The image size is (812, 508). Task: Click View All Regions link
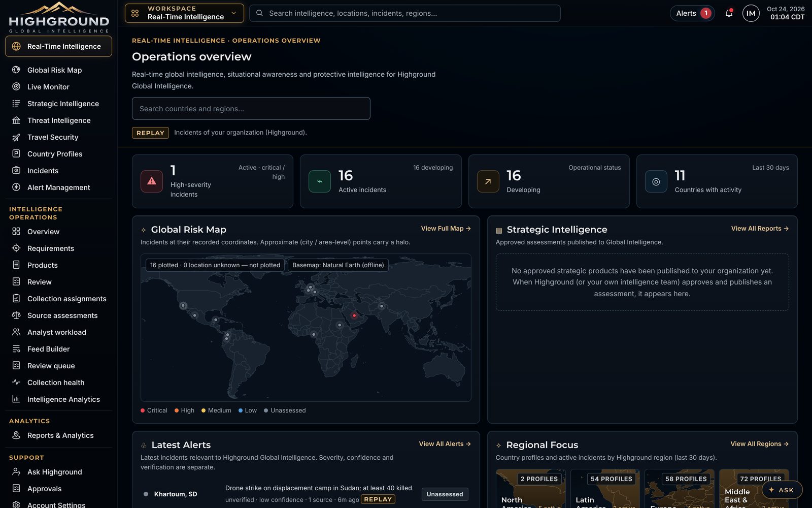pos(759,444)
